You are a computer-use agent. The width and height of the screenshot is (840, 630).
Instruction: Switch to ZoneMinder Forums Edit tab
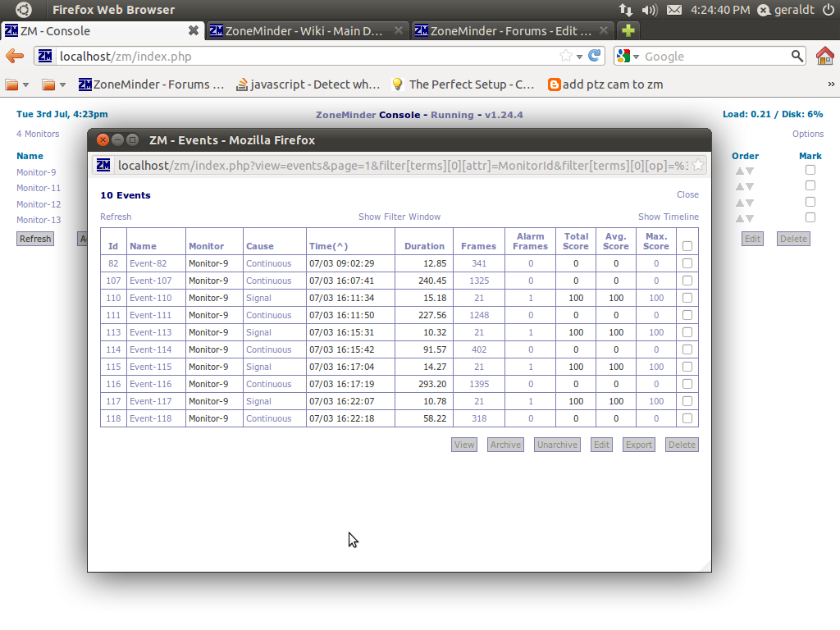point(512,30)
